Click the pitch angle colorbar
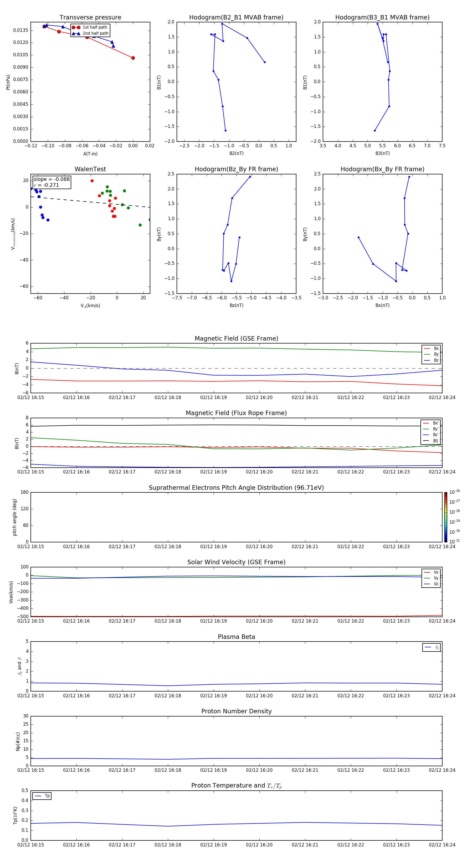The height and width of the screenshot is (868, 473). (446, 517)
